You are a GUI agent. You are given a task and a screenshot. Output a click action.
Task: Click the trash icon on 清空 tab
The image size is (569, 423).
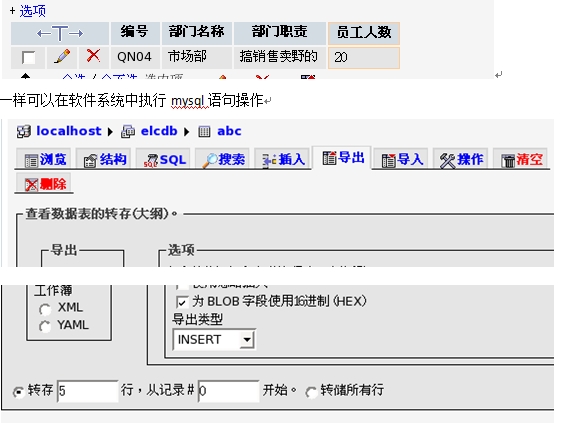pyautogui.click(x=508, y=161)
